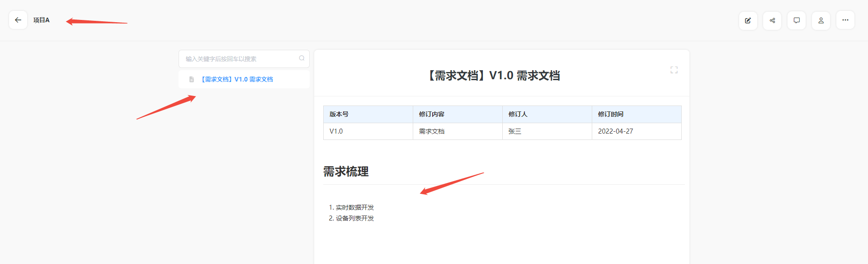The width and height of the screenshot is (868, 264).
Task: Click list item 设备列表开发
Action: point(355,218)
